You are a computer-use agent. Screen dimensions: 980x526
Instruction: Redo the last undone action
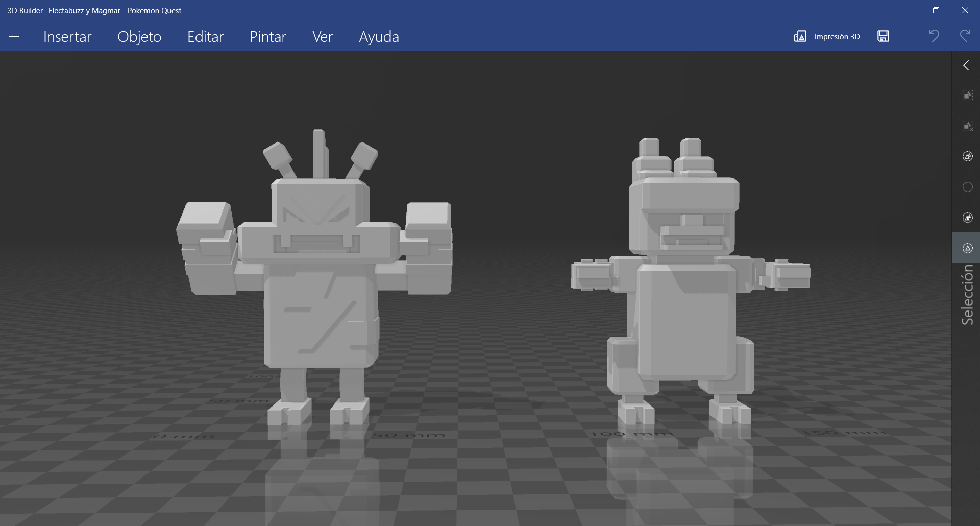965,36
